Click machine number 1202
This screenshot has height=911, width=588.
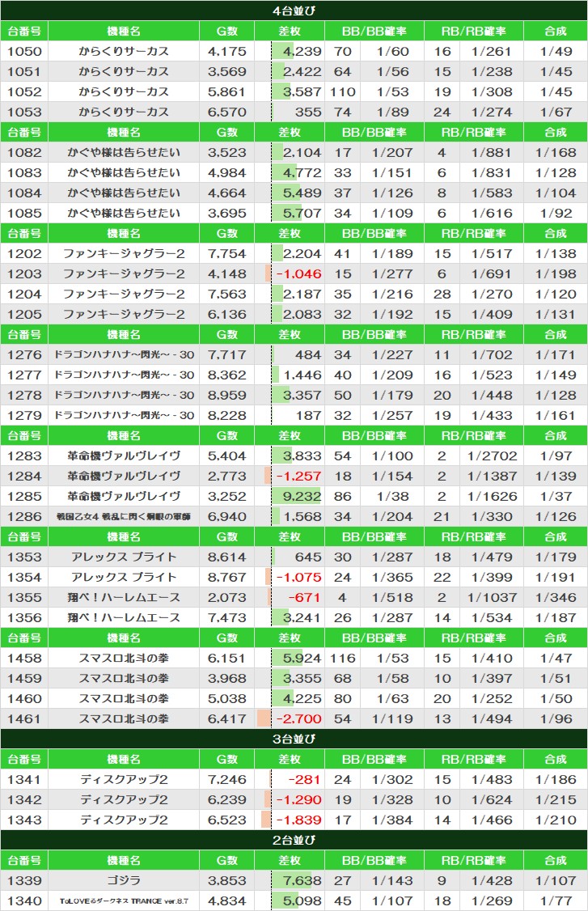tap(24, 253)
